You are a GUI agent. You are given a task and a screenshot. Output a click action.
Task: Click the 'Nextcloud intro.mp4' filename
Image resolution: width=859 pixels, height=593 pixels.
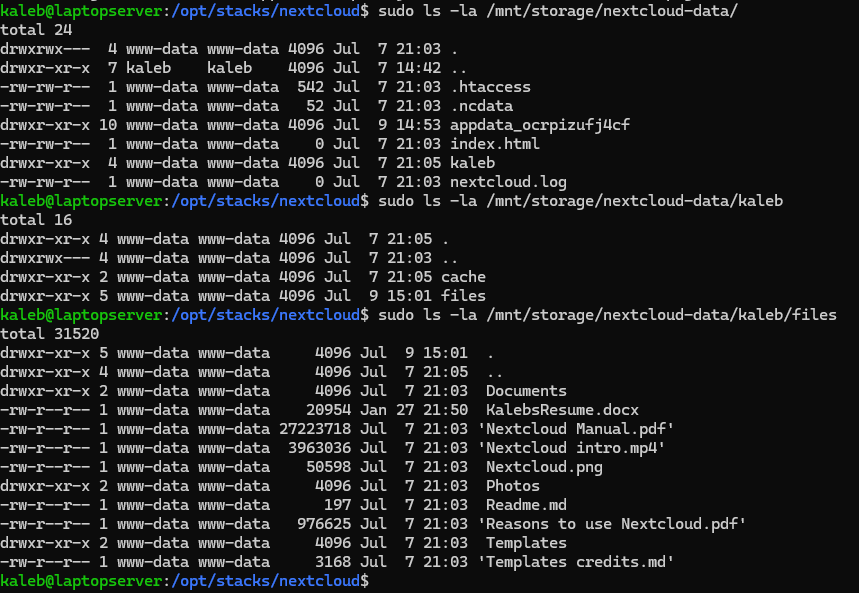click(x=571, y=448)
